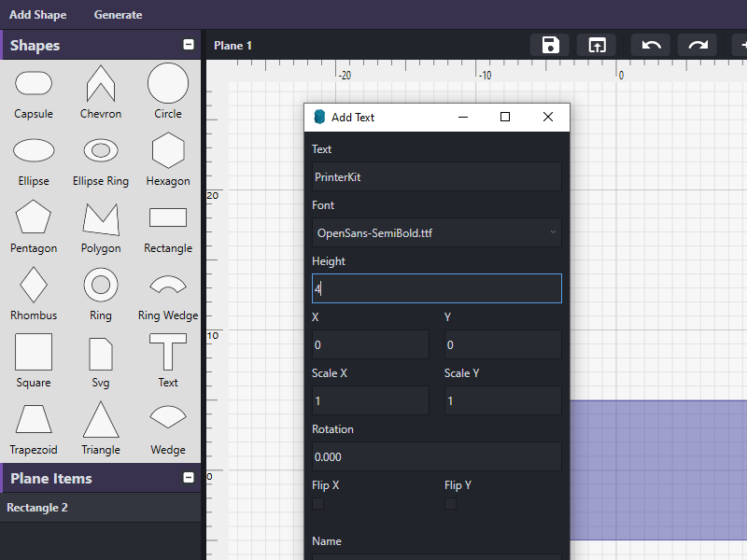Collapse the Shapes panel
Screen dimensions: 747x560
(x=189, y=45)
